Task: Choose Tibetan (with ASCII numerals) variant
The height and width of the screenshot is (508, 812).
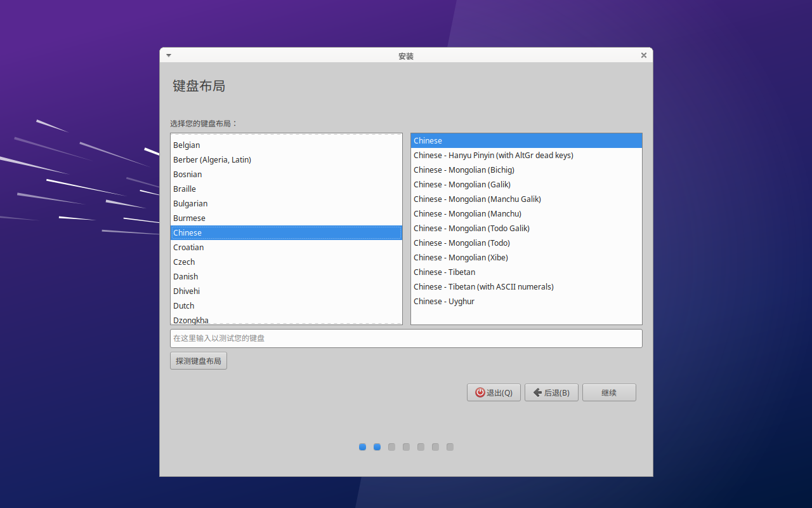Action: [527, 286]
